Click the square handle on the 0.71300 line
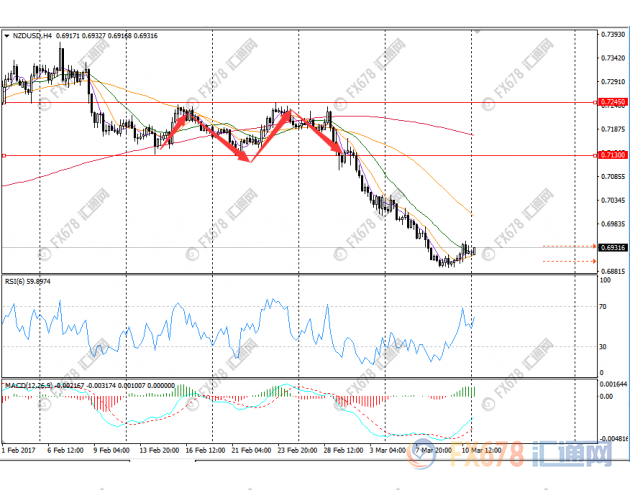 [x=5, y=155]
